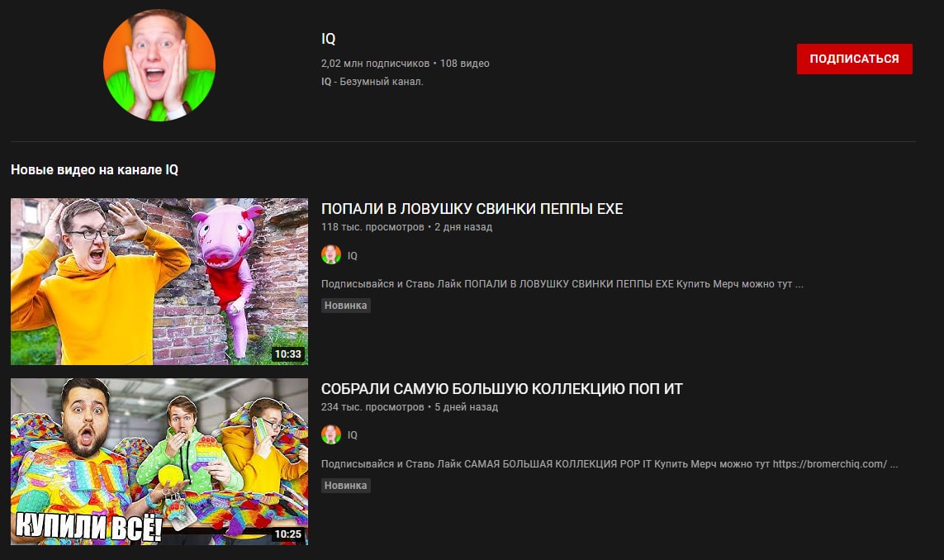Click the '2 дня назад' upload date
This screenshot has width=944, height=560.
(463, 227)
